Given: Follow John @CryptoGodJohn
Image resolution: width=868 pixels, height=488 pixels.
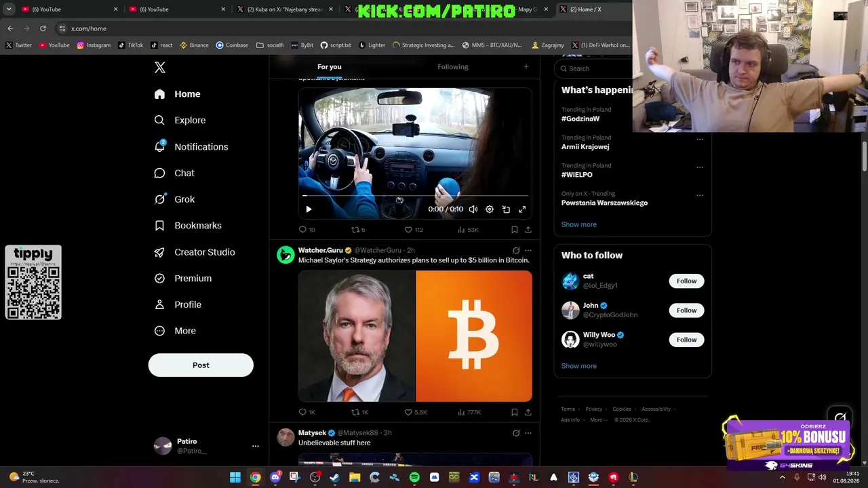Looking at the screenshot, I should pos(686,310).
